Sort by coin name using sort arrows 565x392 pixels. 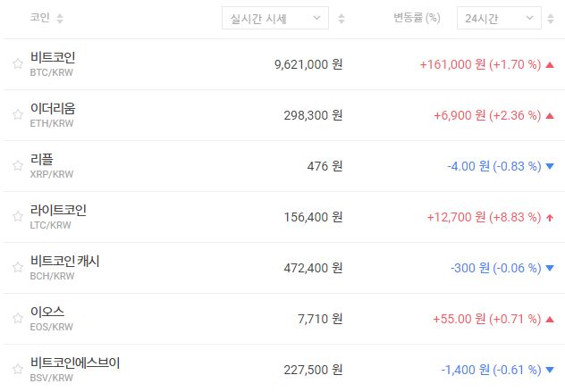(x=60, y=18)
